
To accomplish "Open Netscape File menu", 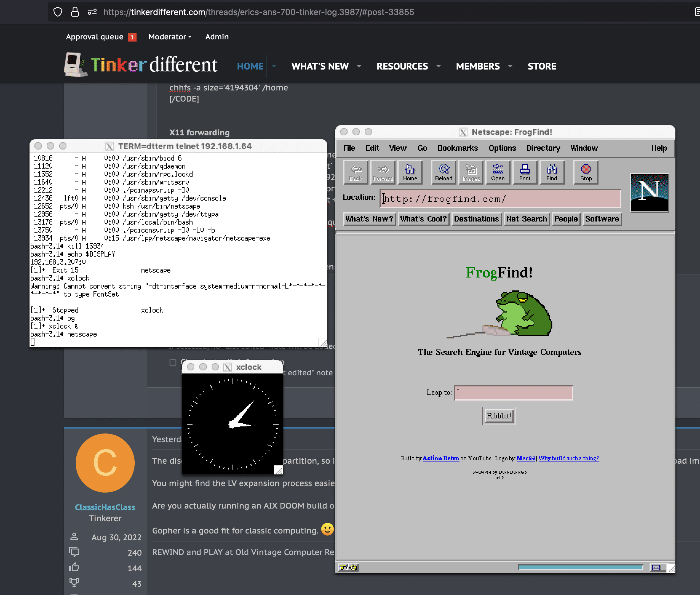I will [349, 148].
